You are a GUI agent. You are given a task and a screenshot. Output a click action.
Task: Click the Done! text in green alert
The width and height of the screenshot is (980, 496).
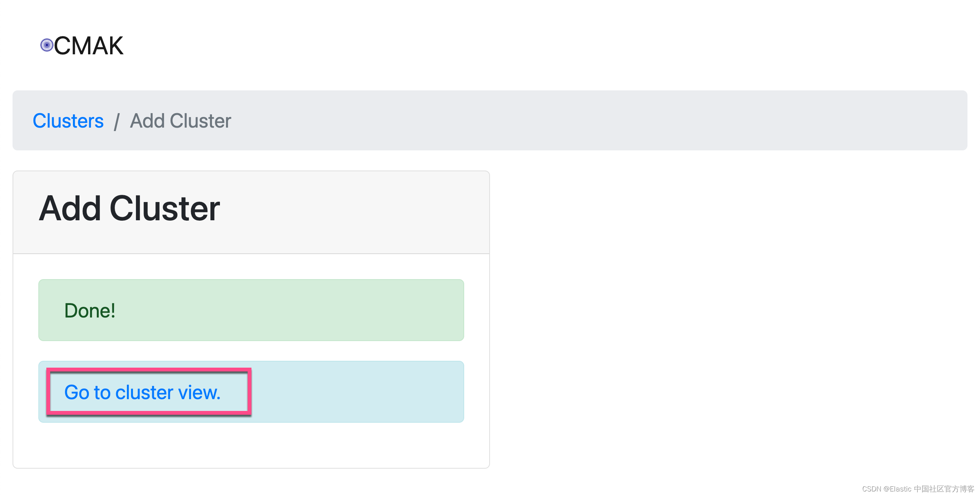90,310
